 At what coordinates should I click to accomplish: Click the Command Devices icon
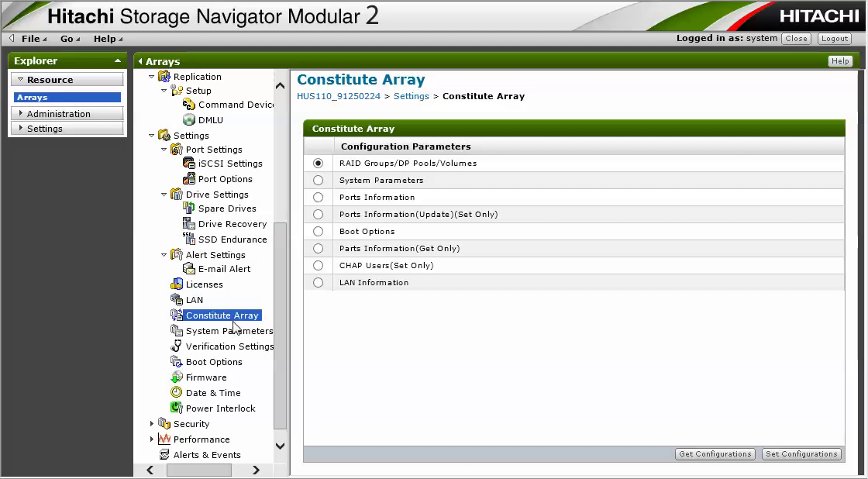[x=189, y=105]
